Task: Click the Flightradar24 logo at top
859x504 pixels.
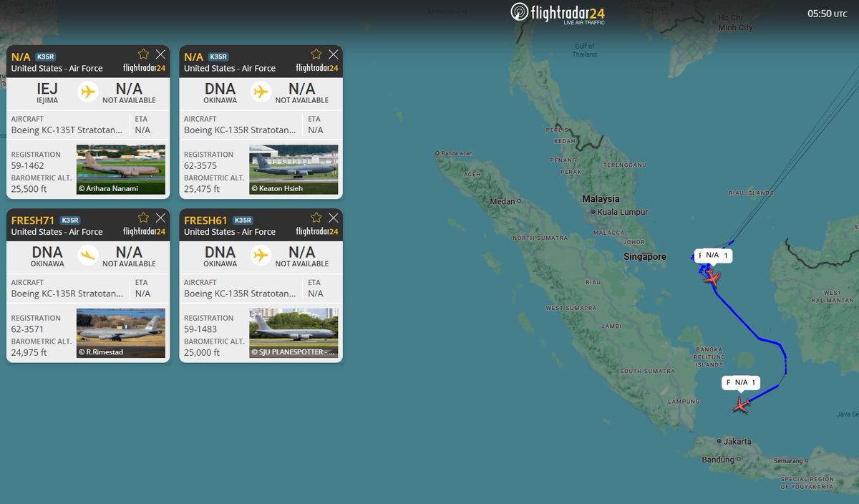Action: click(558, 13)
